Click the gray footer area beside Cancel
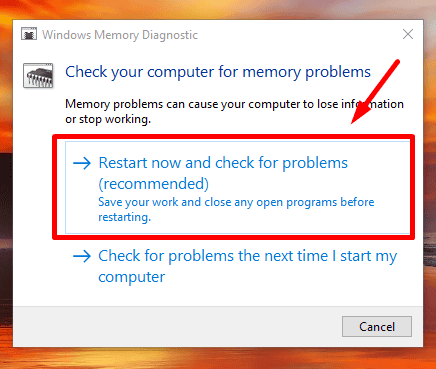Viewport: 436px width, 369px height. tap(177, 327)
